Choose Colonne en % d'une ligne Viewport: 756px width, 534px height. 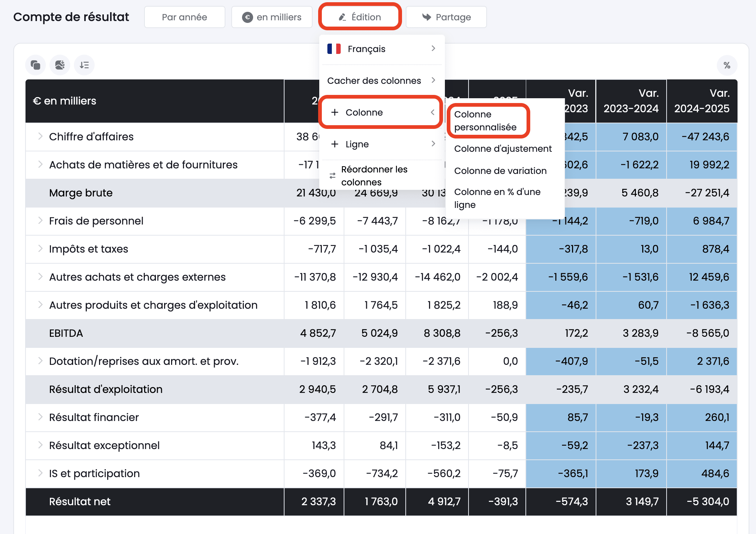pos(497,198)
